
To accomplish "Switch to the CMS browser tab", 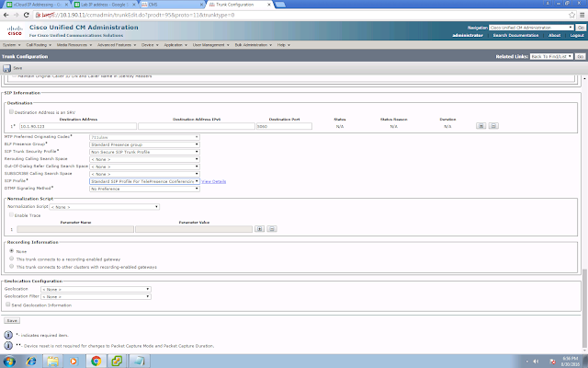I will [x=173, y=5].
